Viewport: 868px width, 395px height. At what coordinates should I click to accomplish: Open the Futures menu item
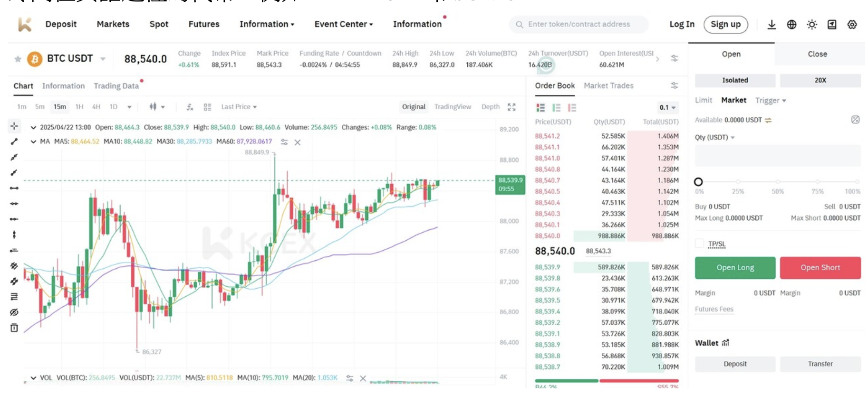point(204,24)
